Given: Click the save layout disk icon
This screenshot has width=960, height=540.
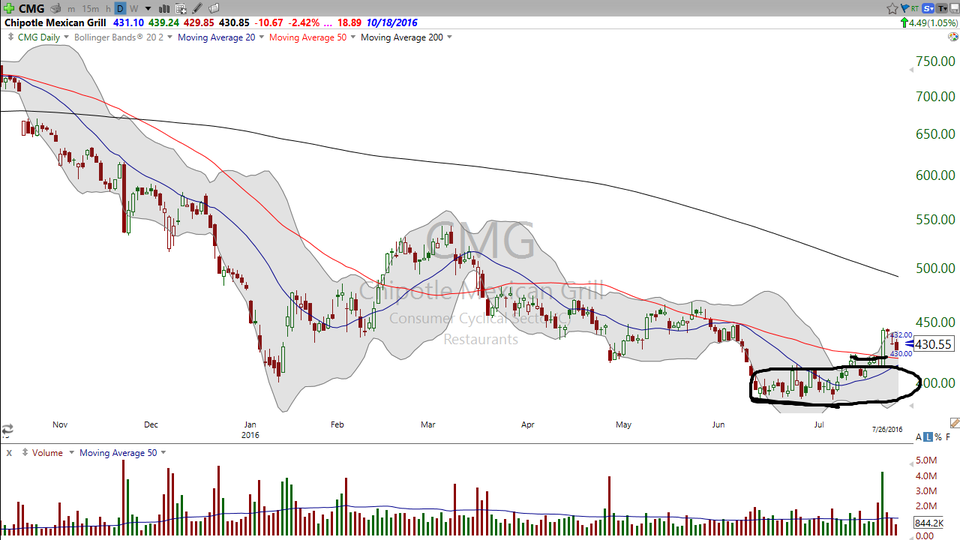Looking at the screenshot, I should [x=954, y=9].
